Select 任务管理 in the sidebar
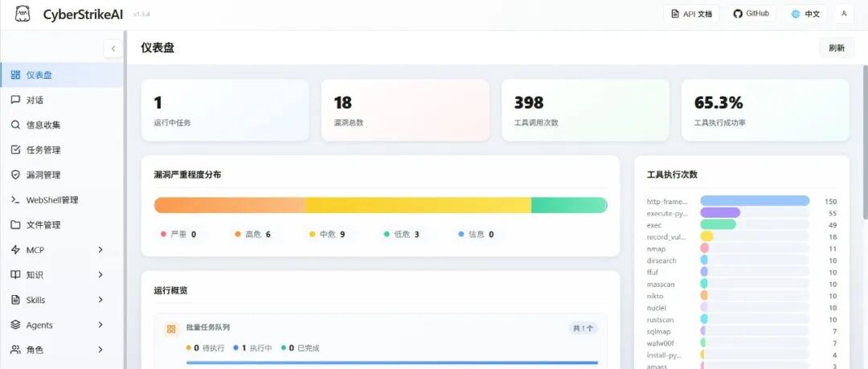 pyautogui.click(x=61, y=150)
